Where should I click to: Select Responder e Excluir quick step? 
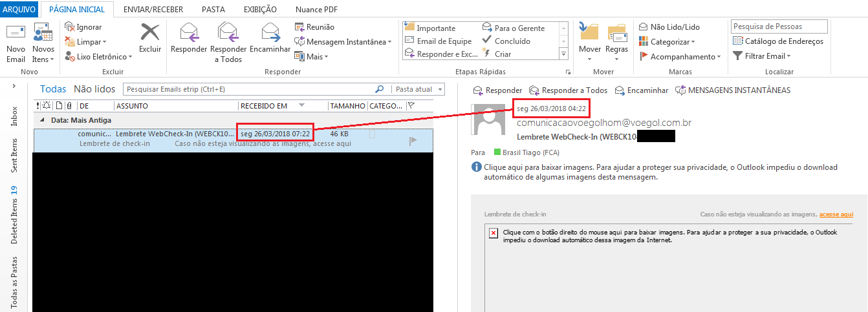point(442,54)
